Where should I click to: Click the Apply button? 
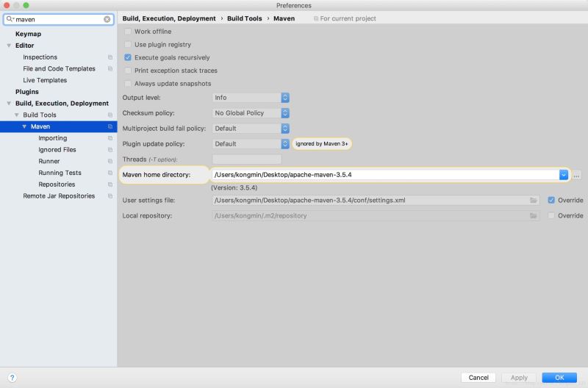519,378
